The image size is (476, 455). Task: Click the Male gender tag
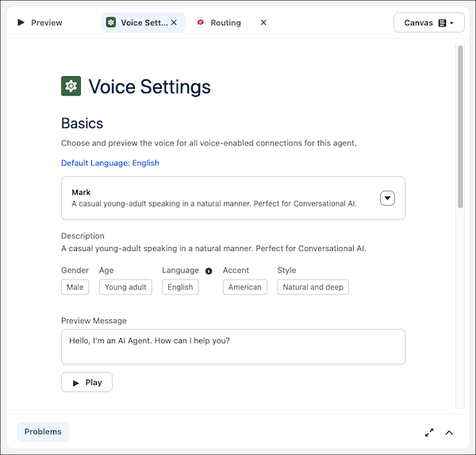point(75,287)
